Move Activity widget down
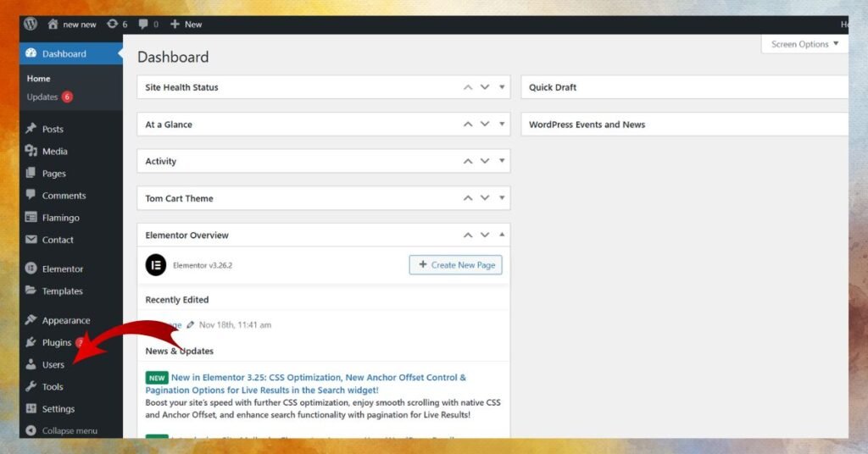This screenshot has height=454, width=868. [485, 161]
